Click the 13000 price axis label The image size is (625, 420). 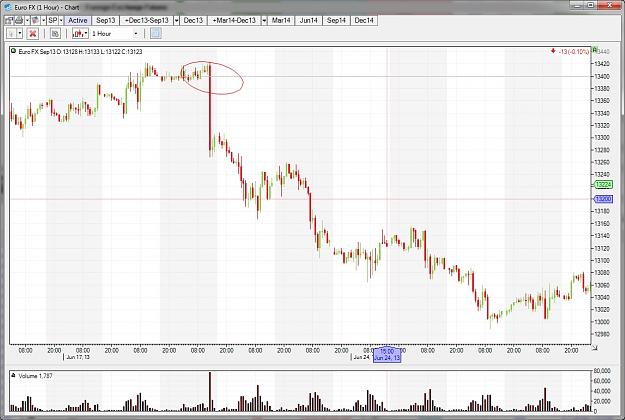click(x=601, y=322)
